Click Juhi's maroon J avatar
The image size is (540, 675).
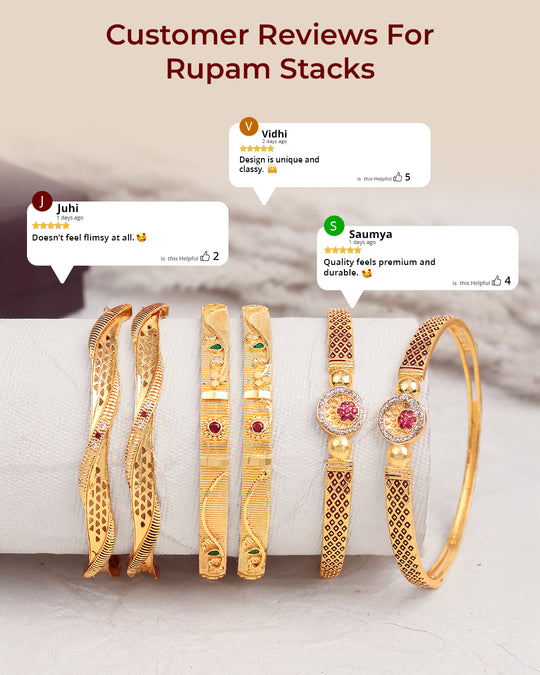click(x=42, y=201)
